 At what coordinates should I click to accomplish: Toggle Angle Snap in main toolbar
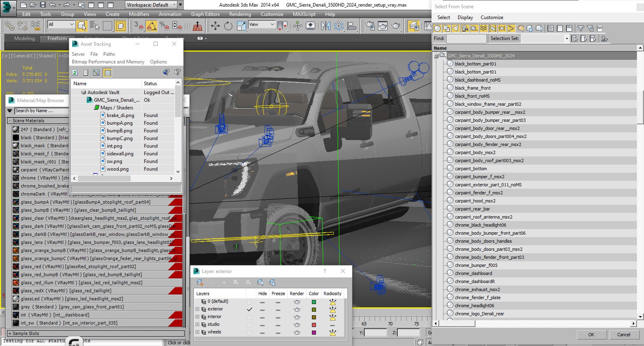(152, 26)
